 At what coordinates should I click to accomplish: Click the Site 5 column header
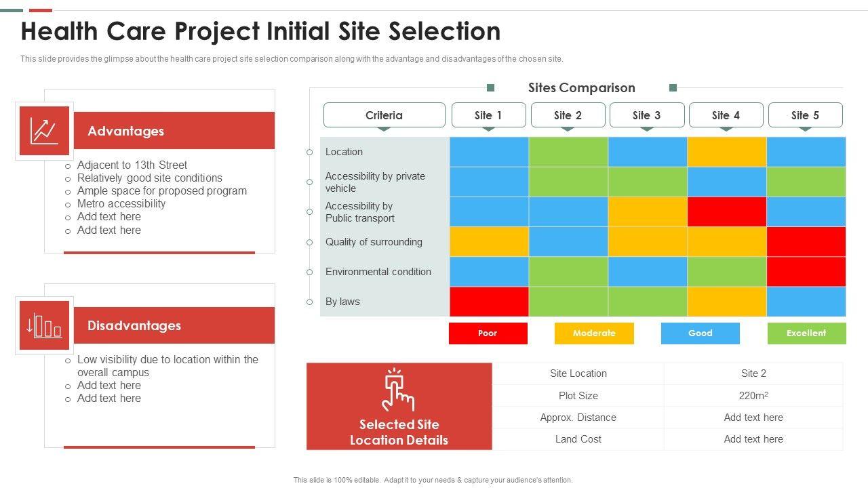point(806,115)
